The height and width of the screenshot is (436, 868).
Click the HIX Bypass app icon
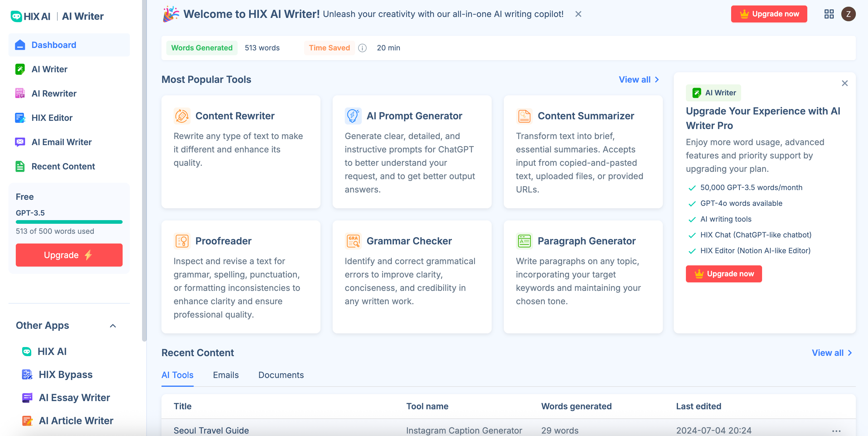coord(27,374)
